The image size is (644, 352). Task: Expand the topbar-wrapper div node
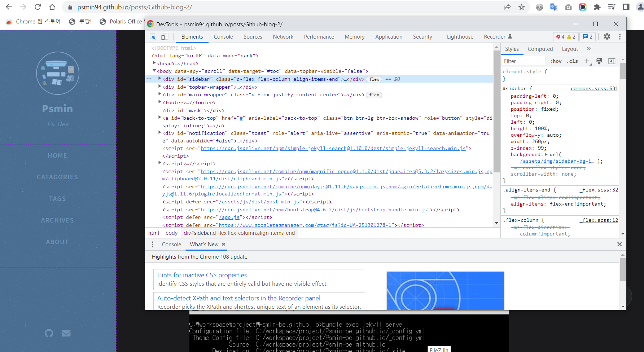(x=160, y=87)
